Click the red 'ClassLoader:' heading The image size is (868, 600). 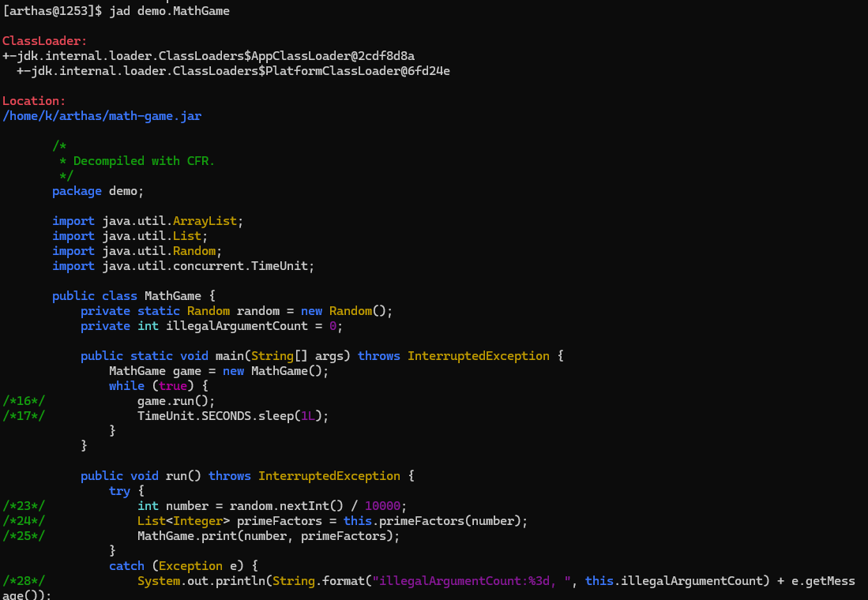pyautogui.click(x=45, y=41)
